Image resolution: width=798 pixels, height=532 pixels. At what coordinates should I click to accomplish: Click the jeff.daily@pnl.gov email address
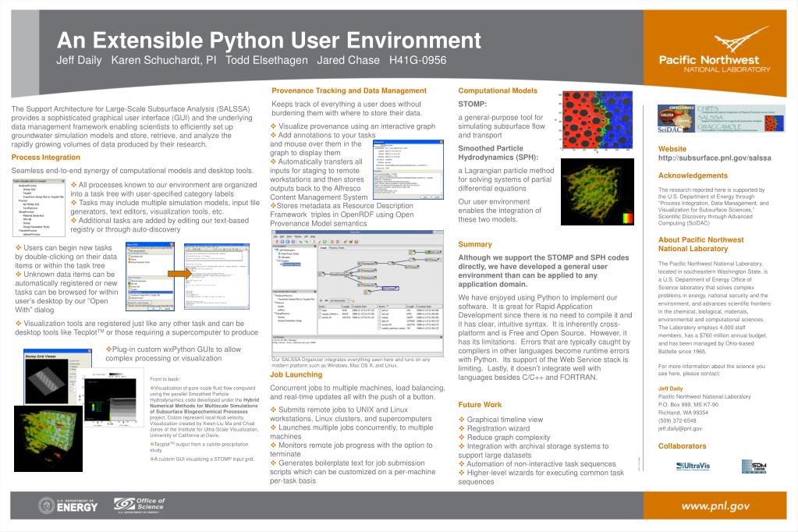[679, 429]
